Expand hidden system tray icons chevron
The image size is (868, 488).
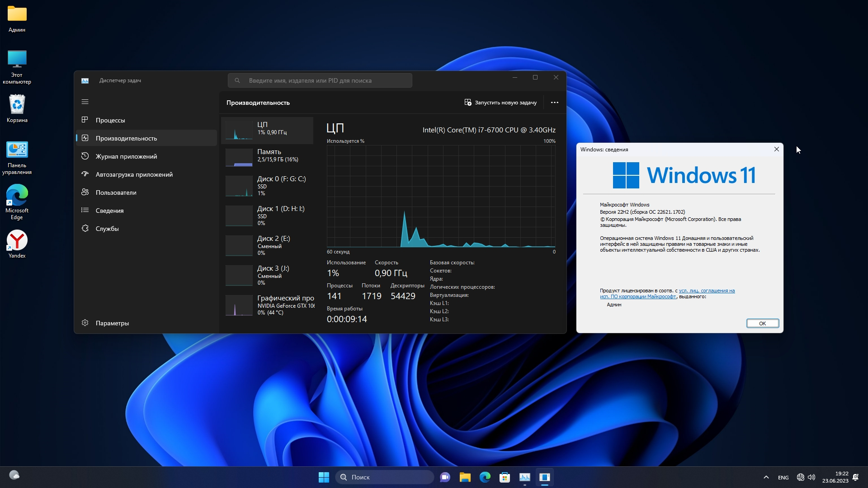[x=766, y=477]
